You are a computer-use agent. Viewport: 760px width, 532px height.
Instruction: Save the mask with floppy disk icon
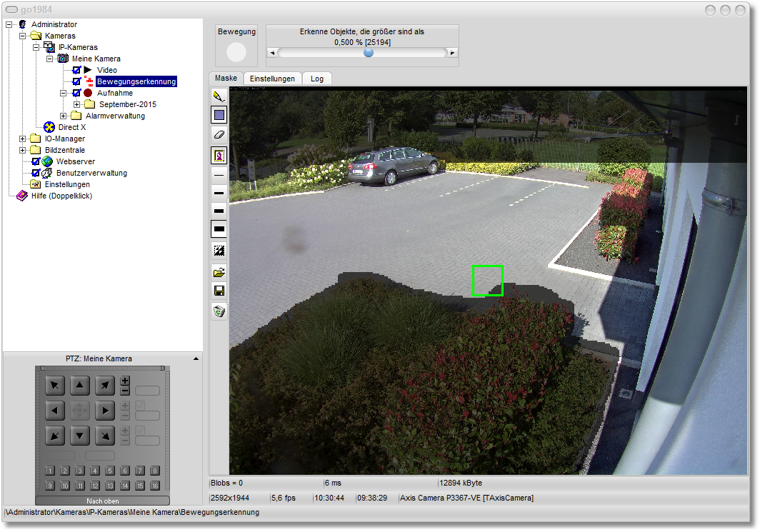219,291
